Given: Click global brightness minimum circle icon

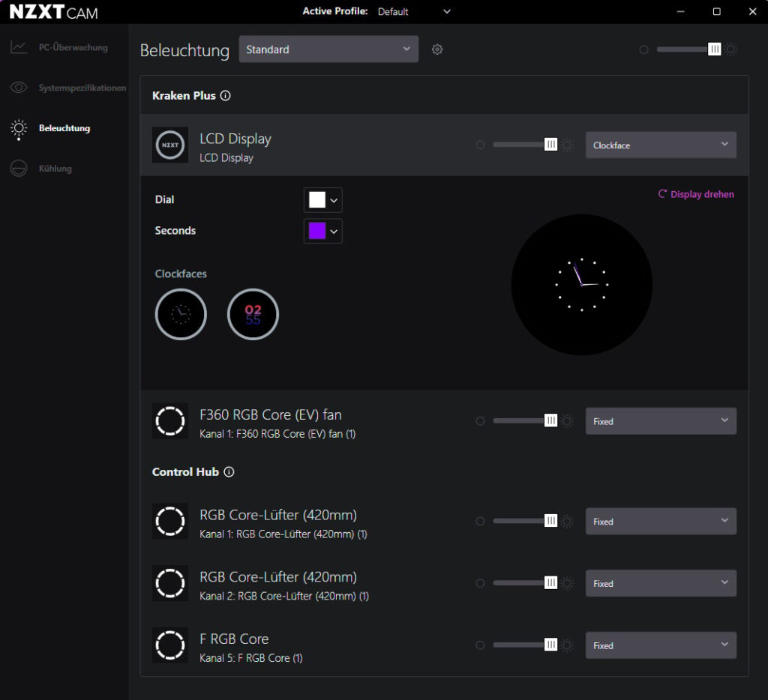Looking at the screenshot, I should pyautogui.click(x=643, y=49).
